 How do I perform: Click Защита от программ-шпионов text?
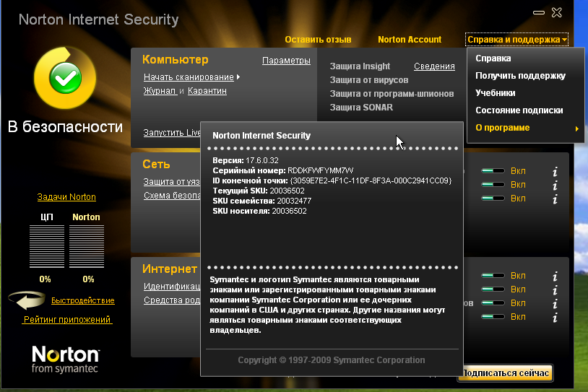(392, 94)
